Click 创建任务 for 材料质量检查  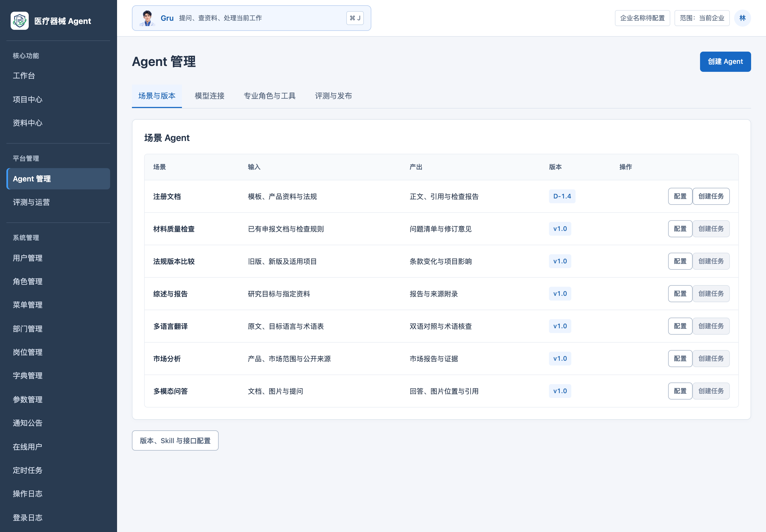tap(711, 229)
